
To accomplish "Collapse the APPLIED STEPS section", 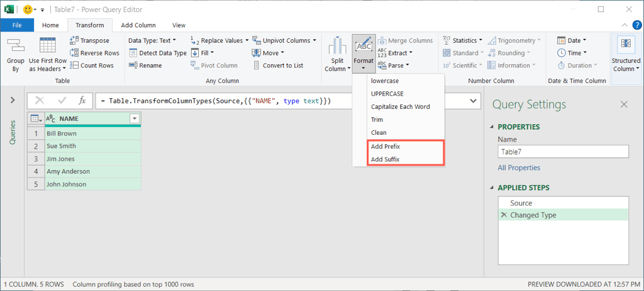I will [x=492, y=188].
